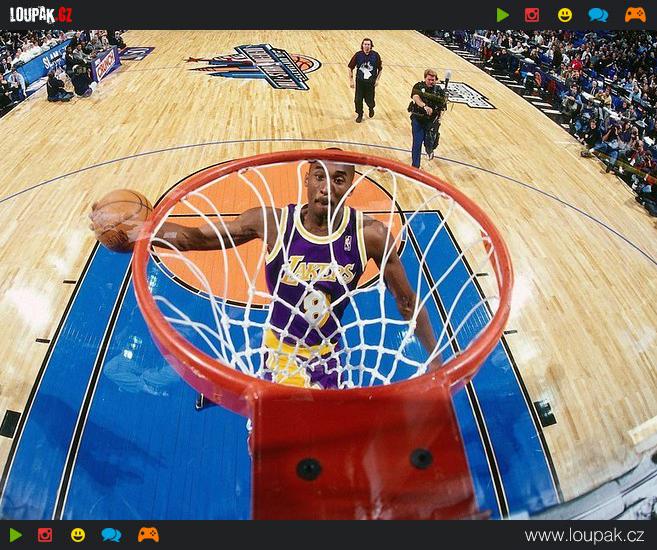Click the basketball in the player's hand

tap(120, 218)
